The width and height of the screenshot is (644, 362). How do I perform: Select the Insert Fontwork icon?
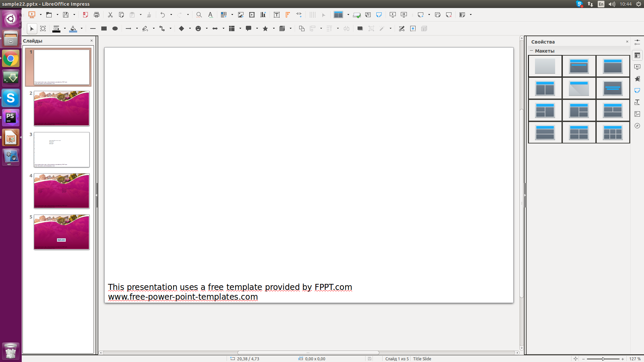288,15
